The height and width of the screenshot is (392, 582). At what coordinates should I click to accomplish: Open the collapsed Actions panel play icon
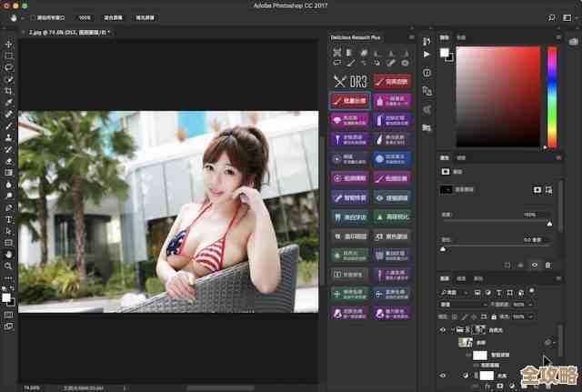point(426,55)
